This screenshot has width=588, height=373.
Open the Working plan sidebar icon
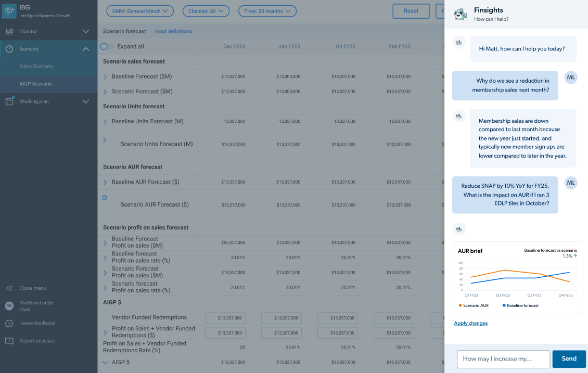point(9,101)
